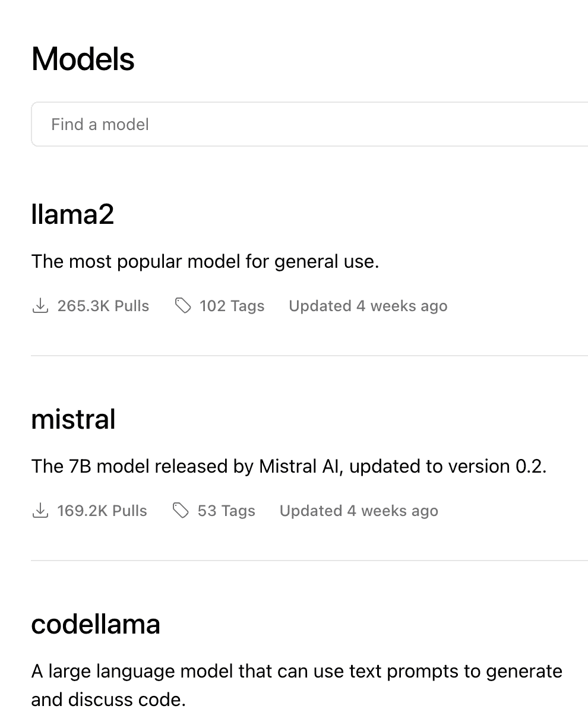Click the Models page heading
Screen dimensions: 588x728
click(x=83, y=59)
